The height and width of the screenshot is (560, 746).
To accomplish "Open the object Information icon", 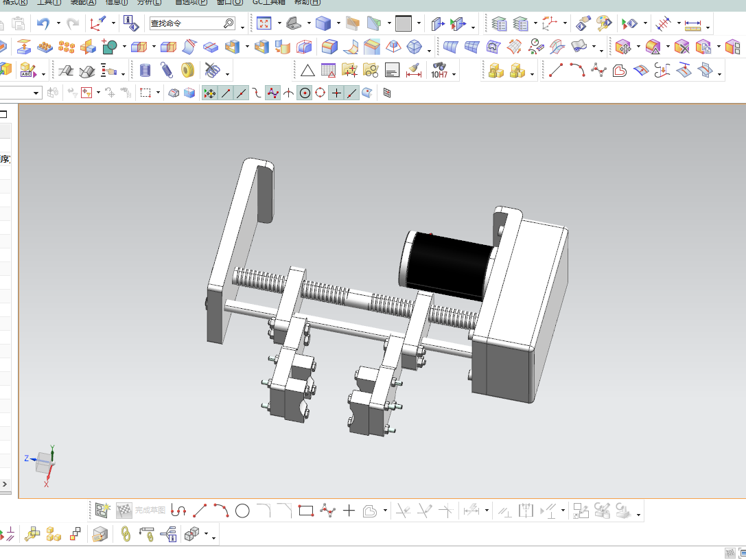I will point(130,23).
